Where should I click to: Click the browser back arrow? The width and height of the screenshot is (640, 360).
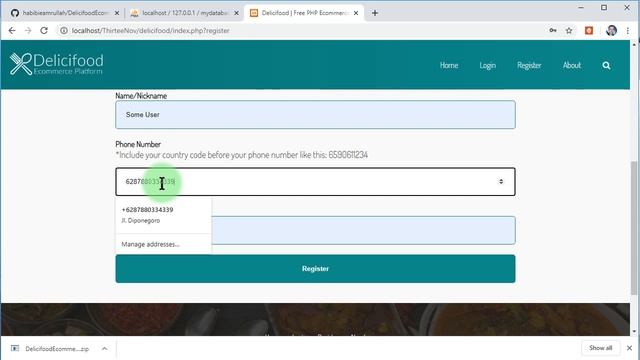(x=12, y=31)
